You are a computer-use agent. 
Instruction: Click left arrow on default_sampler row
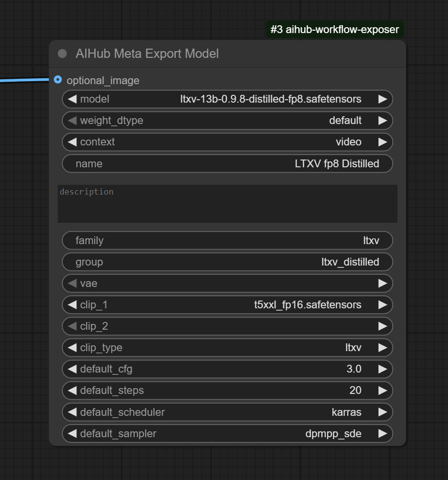[x=72, y=434]
